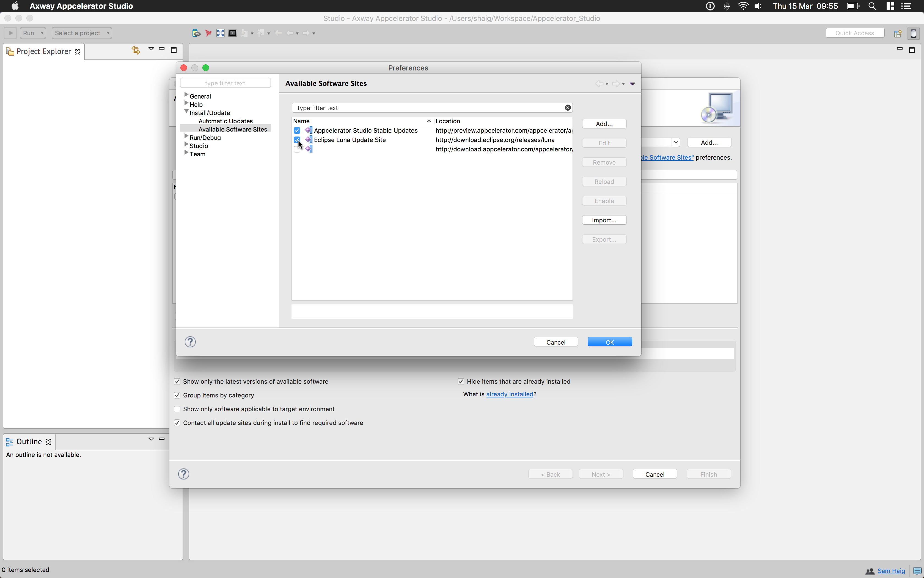The width and height of the screenshot is (924, 578).
Task: Sort sites by Name column header
Action: [x=362, y=121]
